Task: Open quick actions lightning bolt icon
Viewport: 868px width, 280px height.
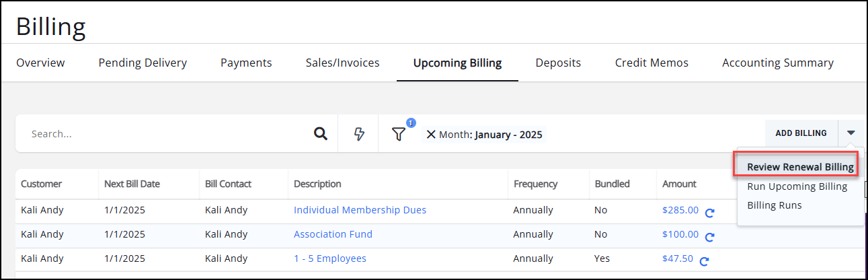Action: [x=359, y=134]
